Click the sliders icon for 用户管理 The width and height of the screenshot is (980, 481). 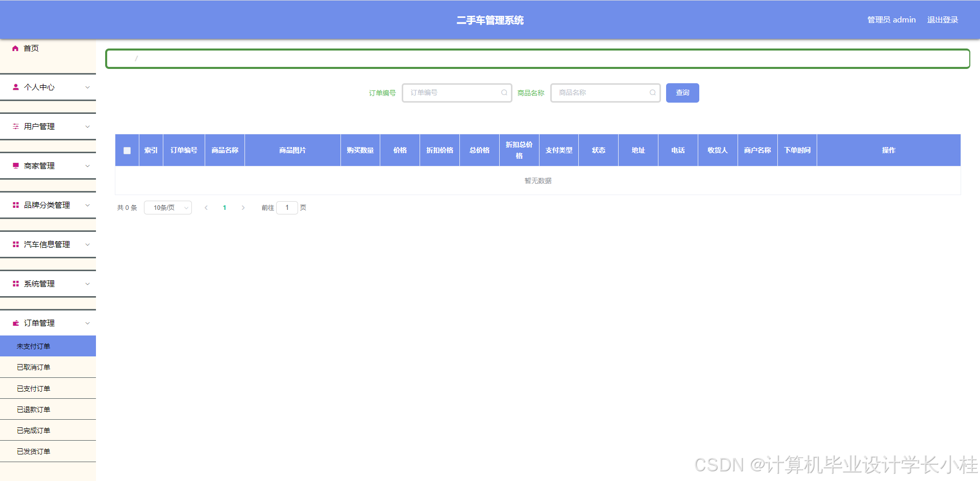click(16, 127)
